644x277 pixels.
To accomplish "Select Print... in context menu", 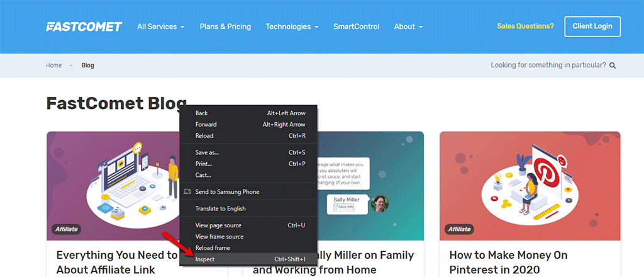I will [248, 164].
